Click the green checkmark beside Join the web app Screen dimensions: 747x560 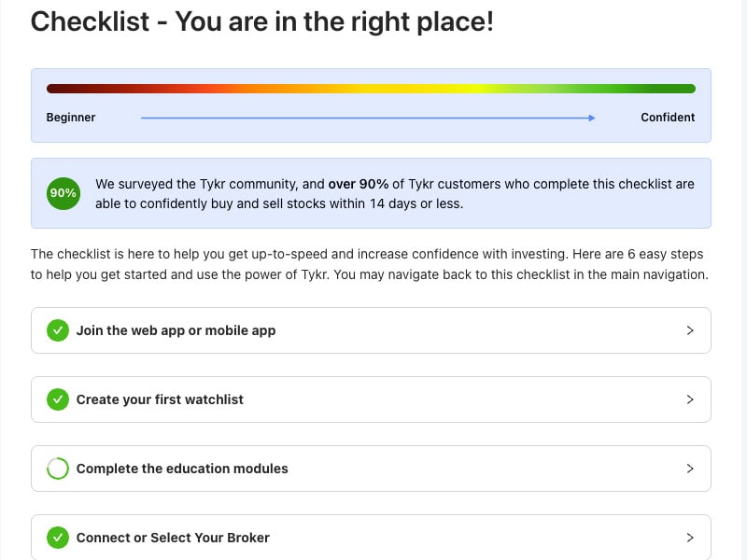coord(57,330)
